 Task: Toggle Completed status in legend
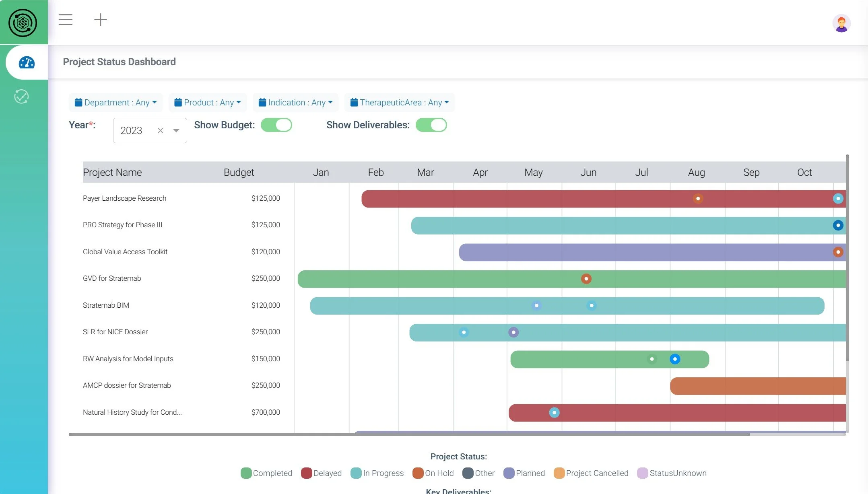pos(272,473)
